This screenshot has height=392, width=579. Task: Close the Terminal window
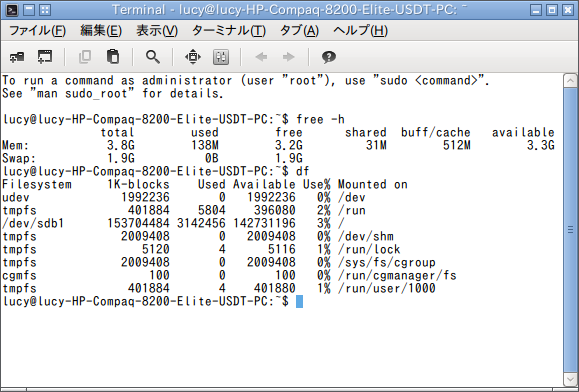pos(568,10)
